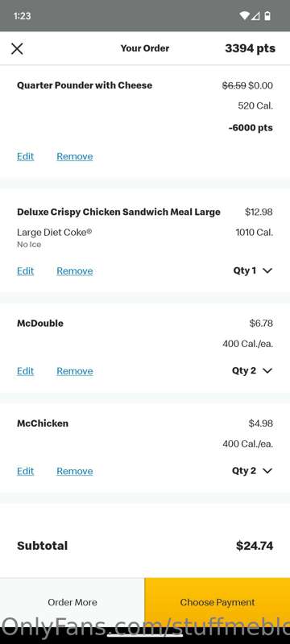Tap the battery status icon

click(267, 15)
